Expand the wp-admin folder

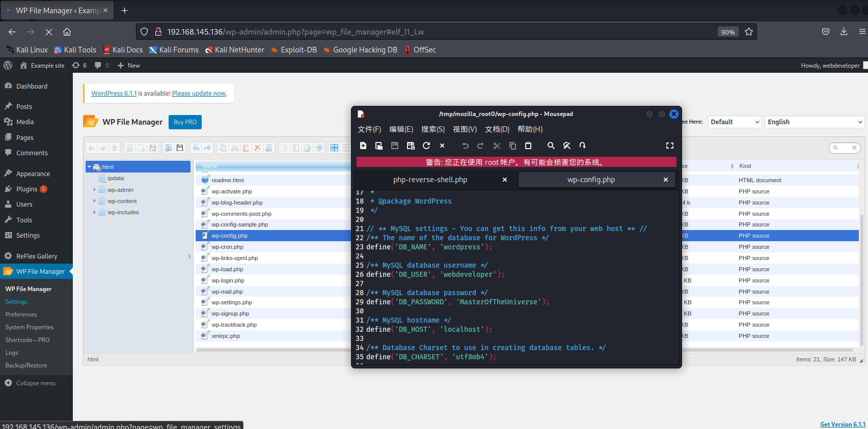tap(94, 190)
